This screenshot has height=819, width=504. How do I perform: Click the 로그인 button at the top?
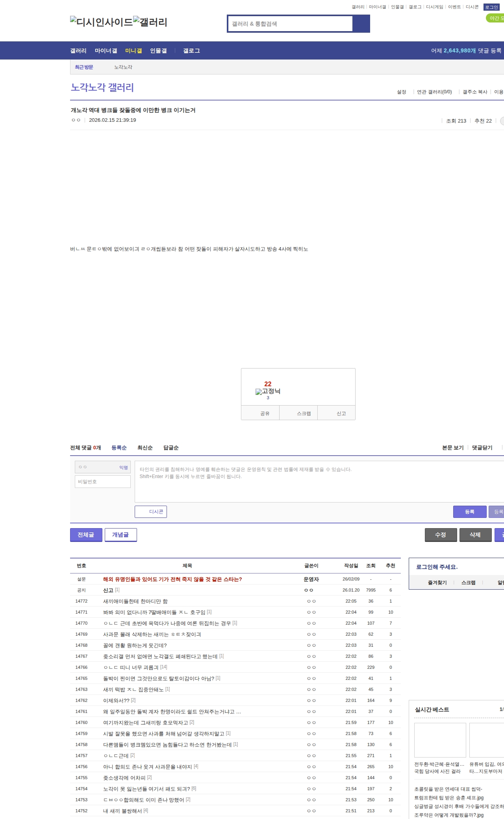pos(491,7)
